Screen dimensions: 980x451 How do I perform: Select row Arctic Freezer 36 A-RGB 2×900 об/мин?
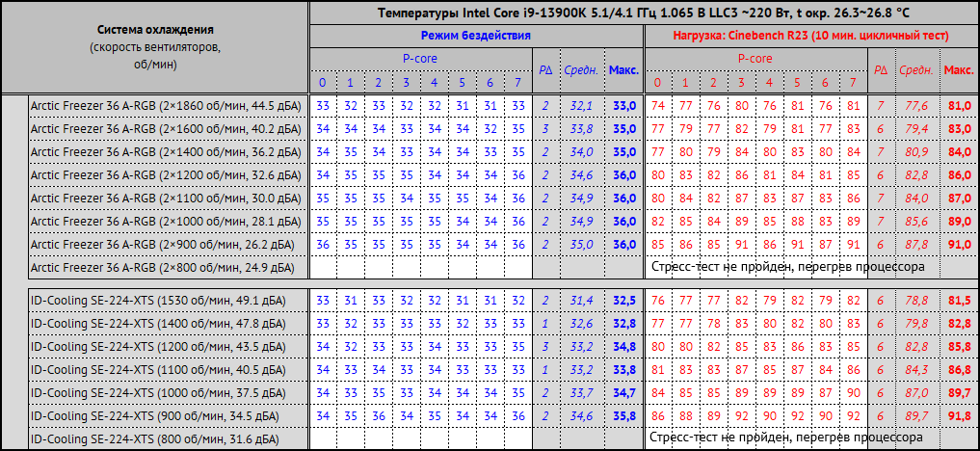click(504, 245)
